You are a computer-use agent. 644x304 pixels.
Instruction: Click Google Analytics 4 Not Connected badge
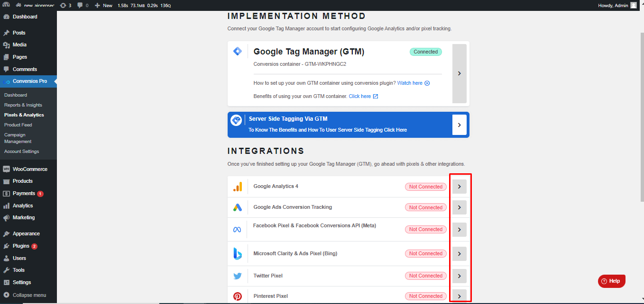425,187
